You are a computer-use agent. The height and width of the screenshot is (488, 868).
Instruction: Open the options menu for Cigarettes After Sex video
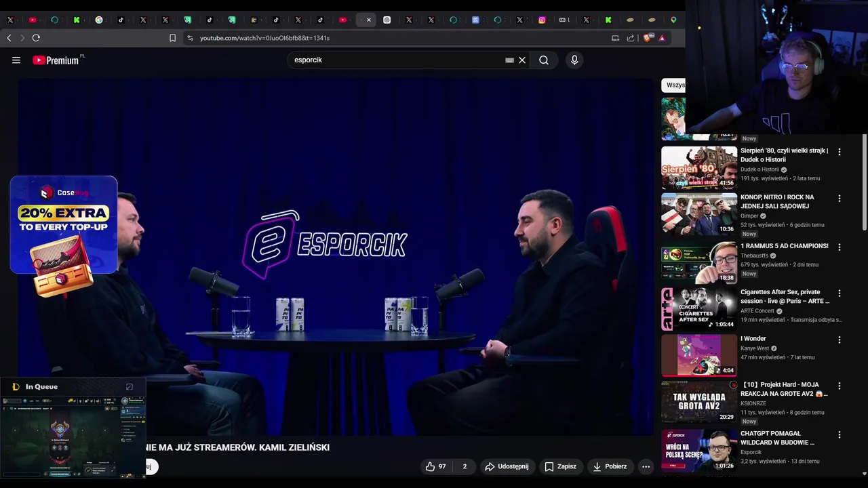pos(840,293)
